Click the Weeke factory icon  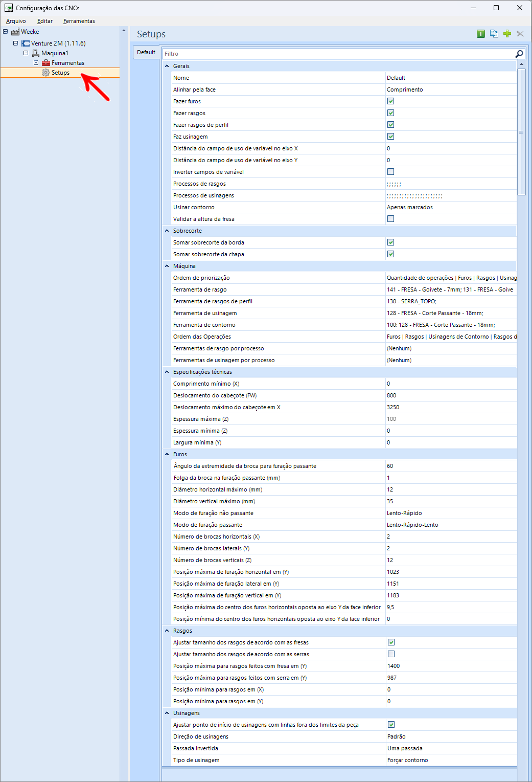click(x=15, y=32)
